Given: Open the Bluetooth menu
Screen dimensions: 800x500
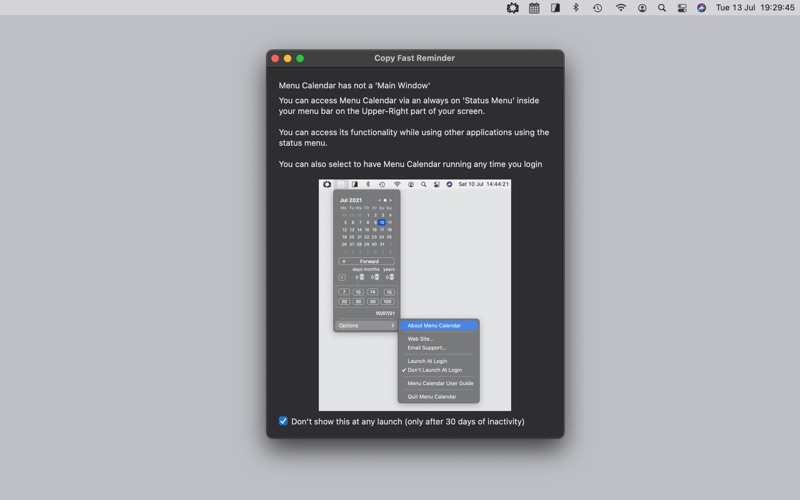Looking at the screenshot, I should (x=576, y=8).
